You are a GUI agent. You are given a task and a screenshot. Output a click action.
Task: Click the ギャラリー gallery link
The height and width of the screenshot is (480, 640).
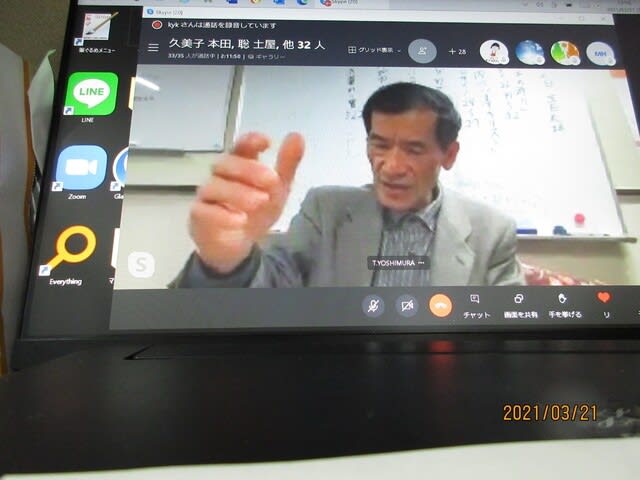point(266,57)
